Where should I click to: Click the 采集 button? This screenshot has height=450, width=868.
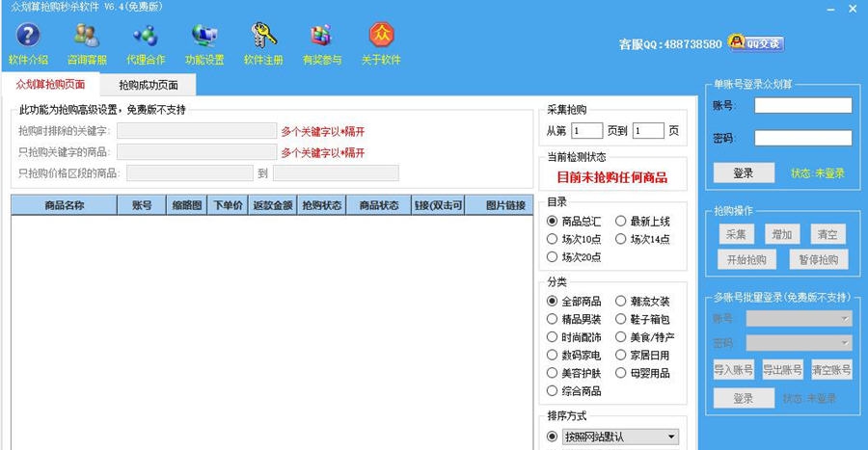[x=736, y=234]
